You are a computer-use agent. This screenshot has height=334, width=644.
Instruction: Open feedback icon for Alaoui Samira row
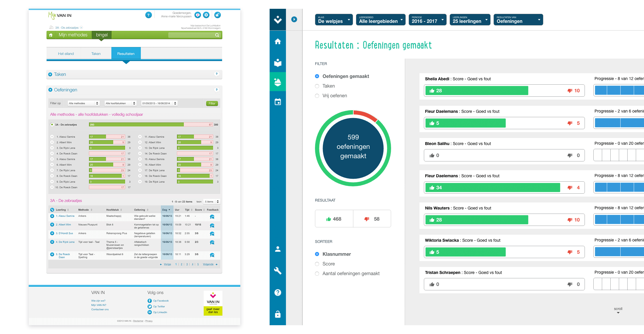click(212, 217)
